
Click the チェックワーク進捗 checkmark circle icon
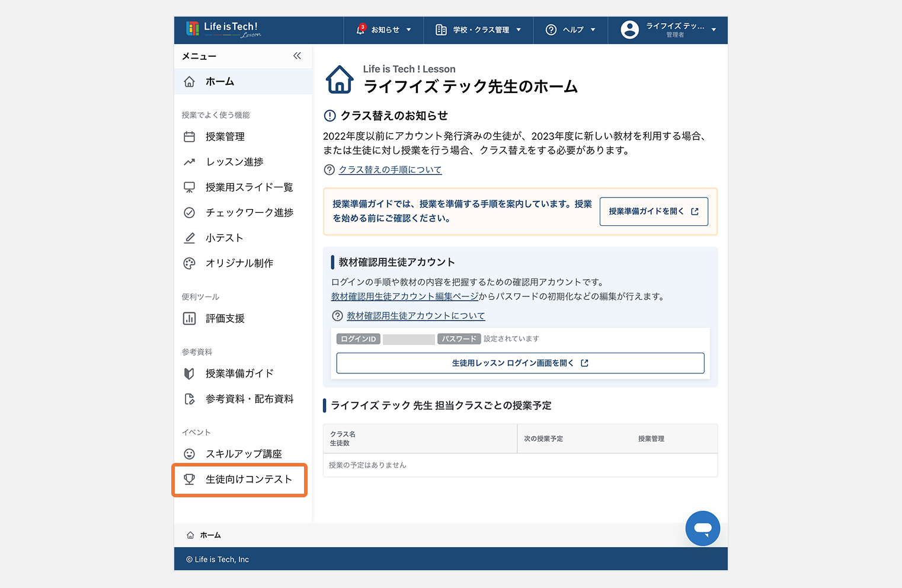190,213
